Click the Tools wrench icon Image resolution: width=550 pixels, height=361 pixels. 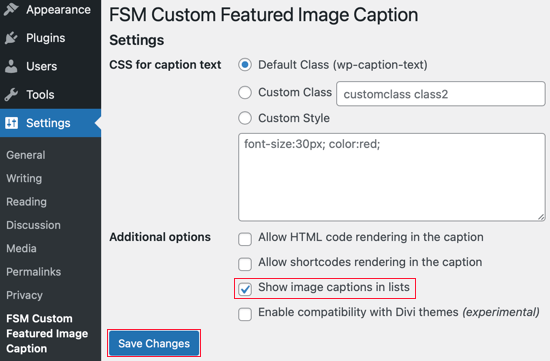[11, 94]
